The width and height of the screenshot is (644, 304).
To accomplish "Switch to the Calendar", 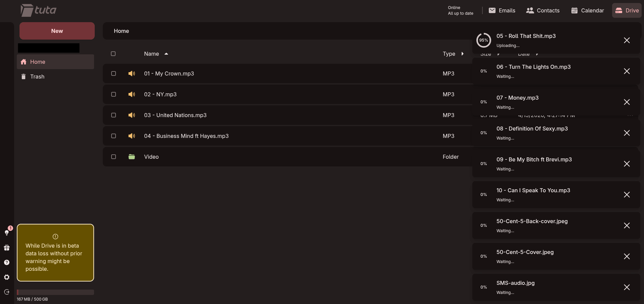I will click(x=587, y=10).
